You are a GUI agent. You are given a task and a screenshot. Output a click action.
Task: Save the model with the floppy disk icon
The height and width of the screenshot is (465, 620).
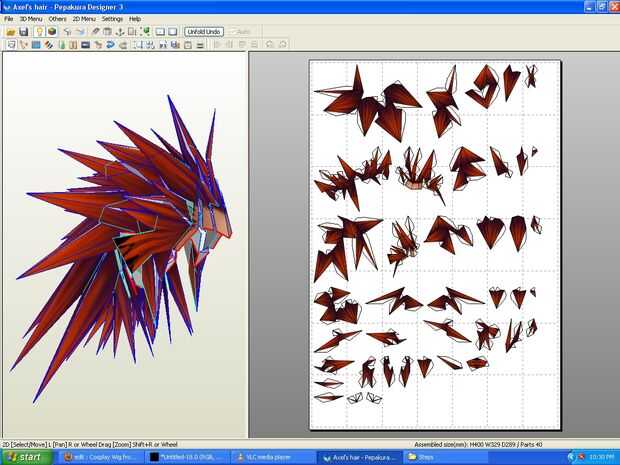tap(24, 32)
